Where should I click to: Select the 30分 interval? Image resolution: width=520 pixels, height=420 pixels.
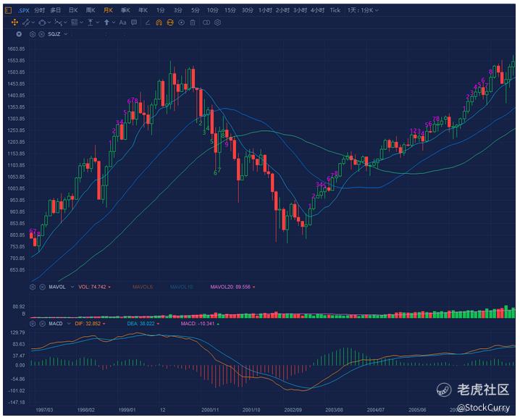pyautogui.click(x=248, y=10)
